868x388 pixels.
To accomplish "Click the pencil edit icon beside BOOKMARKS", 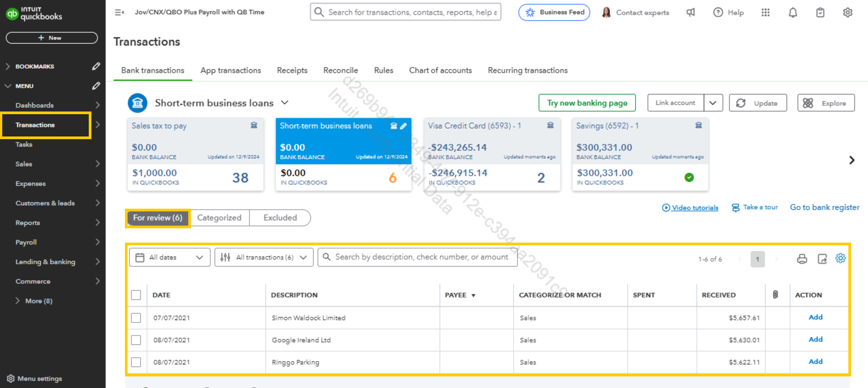I will click(96, 66).
